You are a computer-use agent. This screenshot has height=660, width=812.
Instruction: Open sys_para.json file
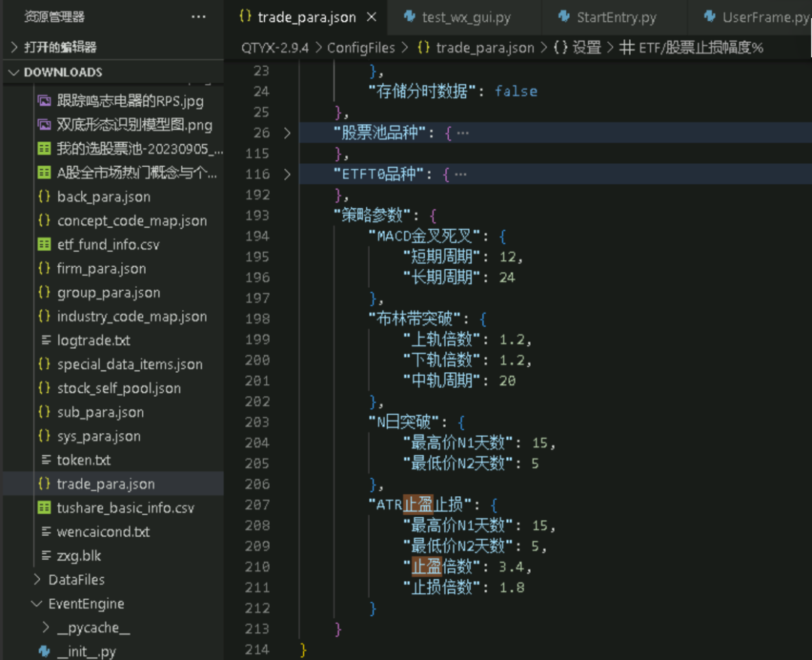(x=99, y=436)
